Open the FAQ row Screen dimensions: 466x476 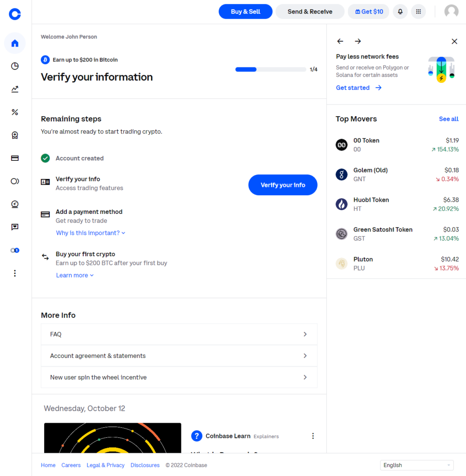(x=179, y=334)
